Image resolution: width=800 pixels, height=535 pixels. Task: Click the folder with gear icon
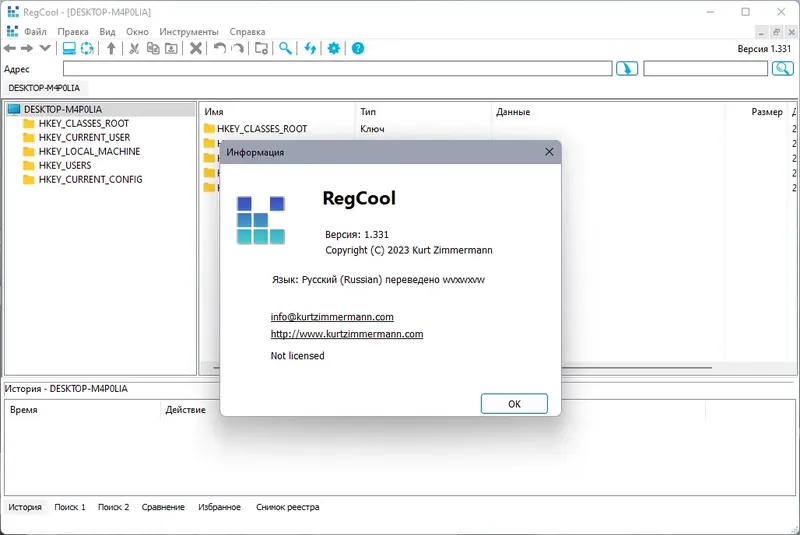[x=261, y=48]
